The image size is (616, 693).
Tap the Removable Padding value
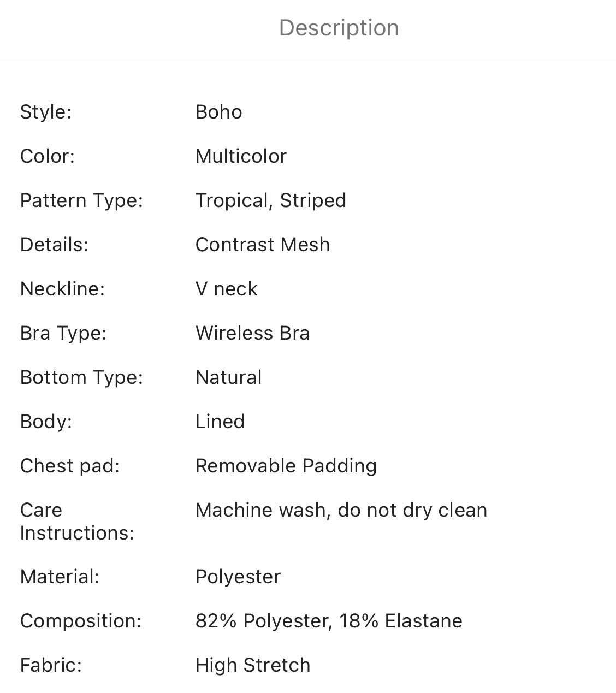pyautogui.click(x=286, y=466)
